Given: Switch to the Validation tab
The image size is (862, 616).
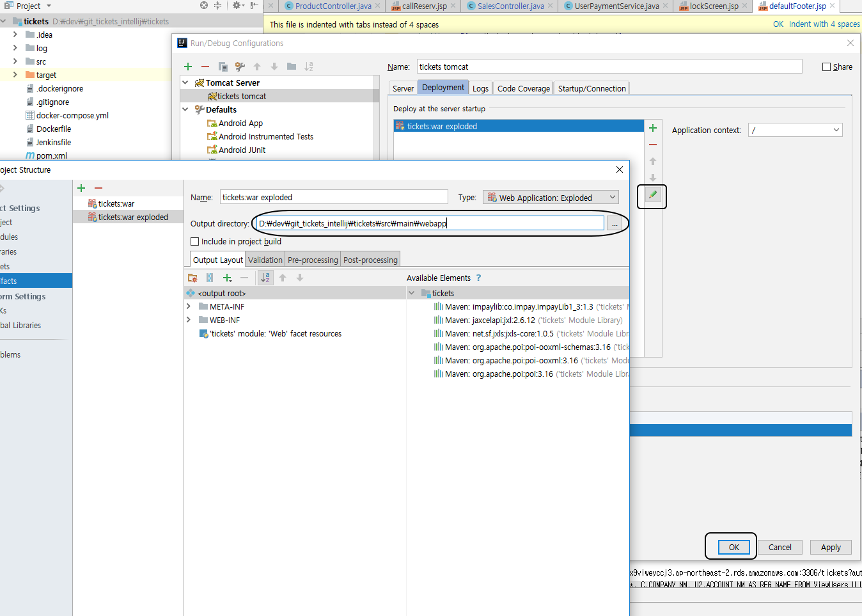Looking at the screenshot, I should [265, 260].
